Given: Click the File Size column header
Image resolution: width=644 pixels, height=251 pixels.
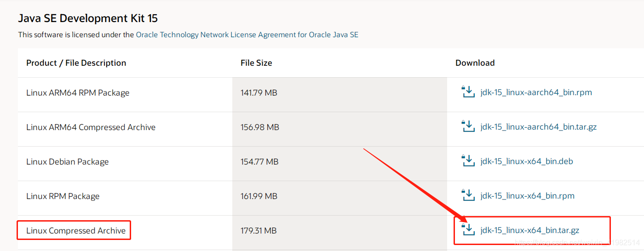Looking at the screenshot, I should pos(256,63).
